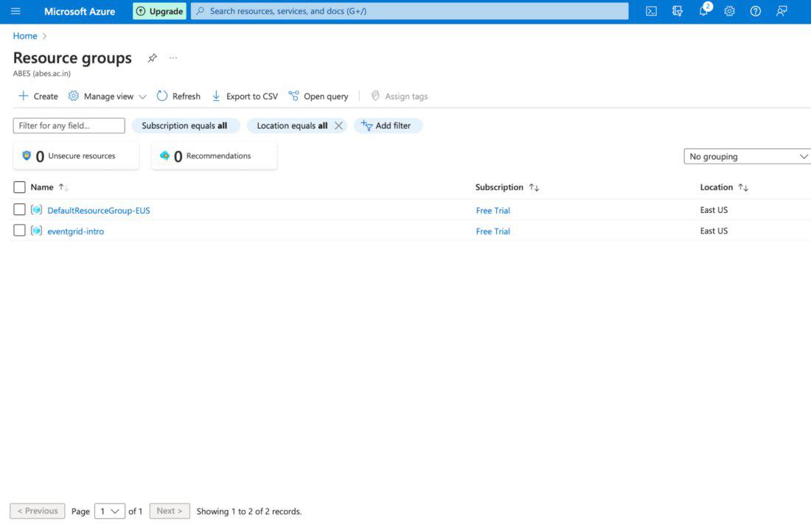Image resolution: width=811 pixels, height=532 pixels.
Task: Click East US in DefaultResourceGroup-EUS row
Action: 714,210
